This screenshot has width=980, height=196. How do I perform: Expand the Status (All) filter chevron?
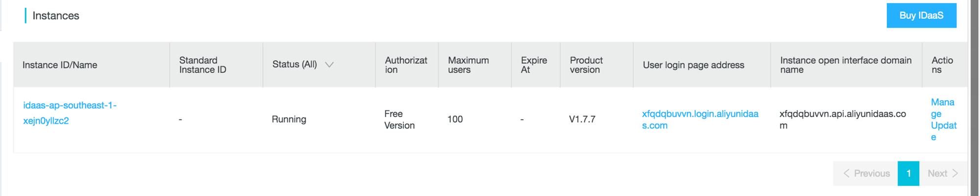point(329,65)
